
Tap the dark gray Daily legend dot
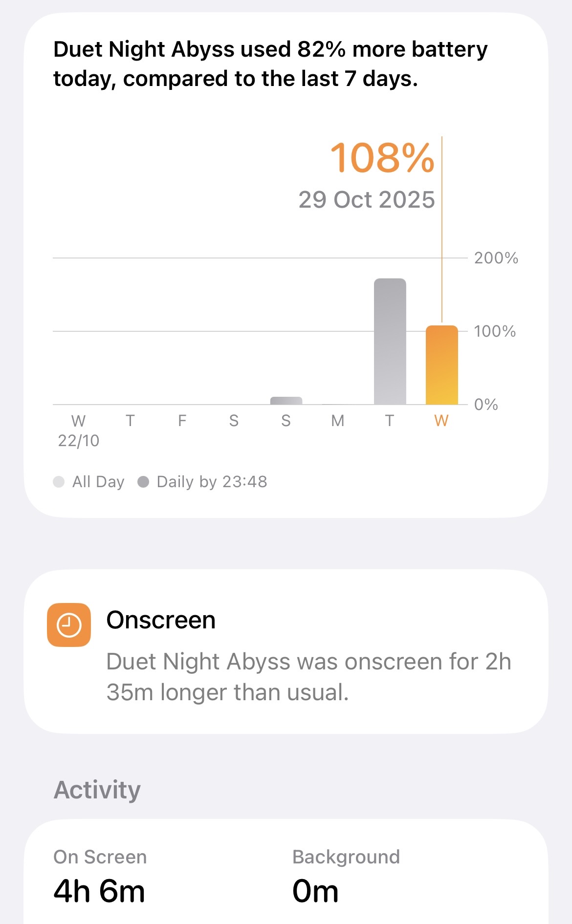tap(143, 482)
